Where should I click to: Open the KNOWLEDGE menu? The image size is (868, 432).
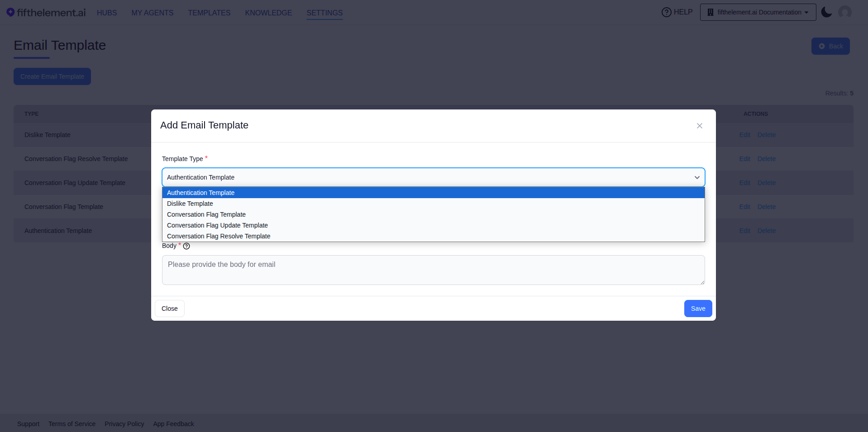[268, 13]
